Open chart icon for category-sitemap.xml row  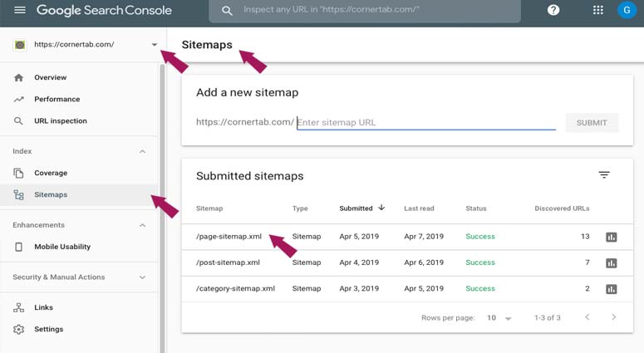coord(612,289)
